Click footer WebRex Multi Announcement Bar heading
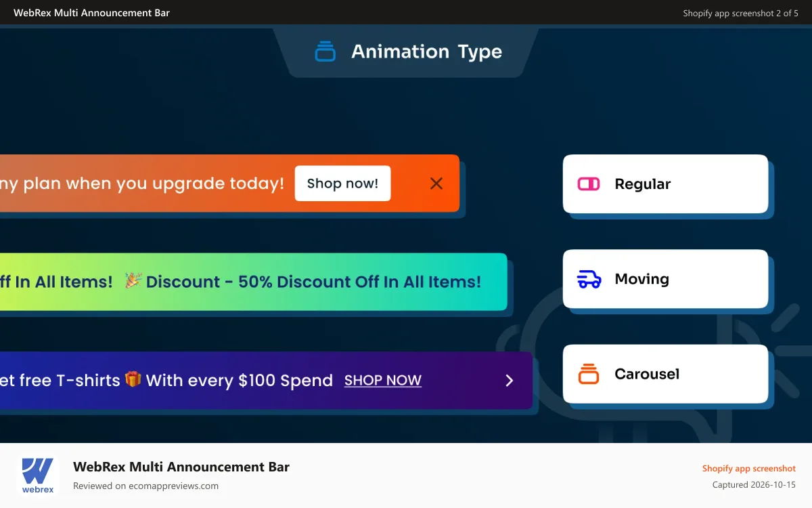812x508 pixels. pyautogui.click(x=181, y=467)
